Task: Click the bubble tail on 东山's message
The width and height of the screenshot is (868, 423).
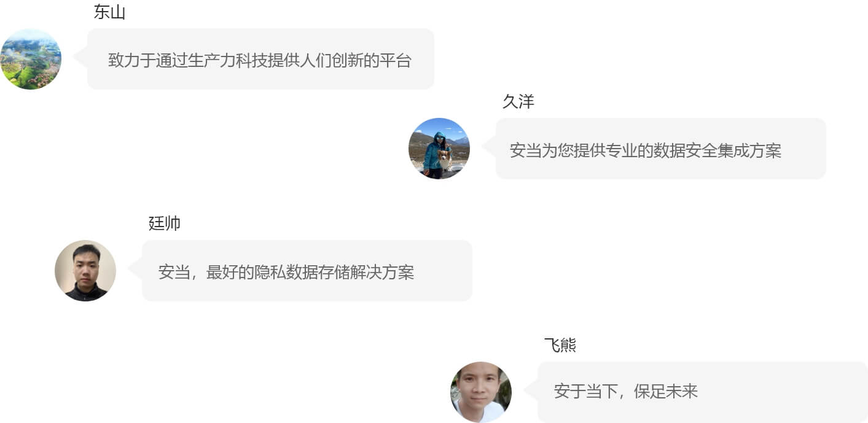Action: coord(80,58)
